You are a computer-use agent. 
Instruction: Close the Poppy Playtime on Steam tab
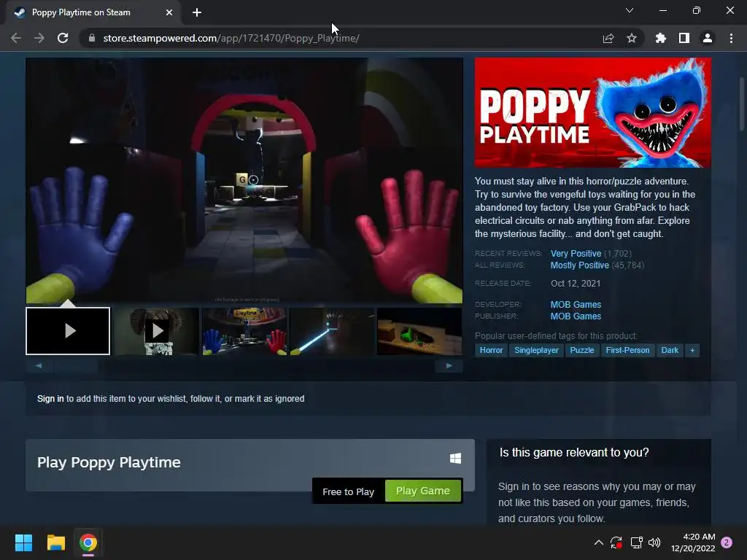(169, 12)
